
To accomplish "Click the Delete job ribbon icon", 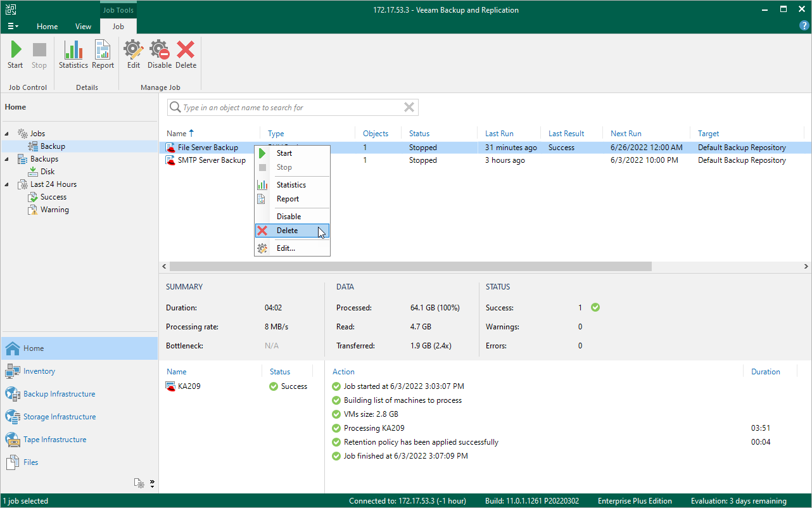I will (186, 50).
